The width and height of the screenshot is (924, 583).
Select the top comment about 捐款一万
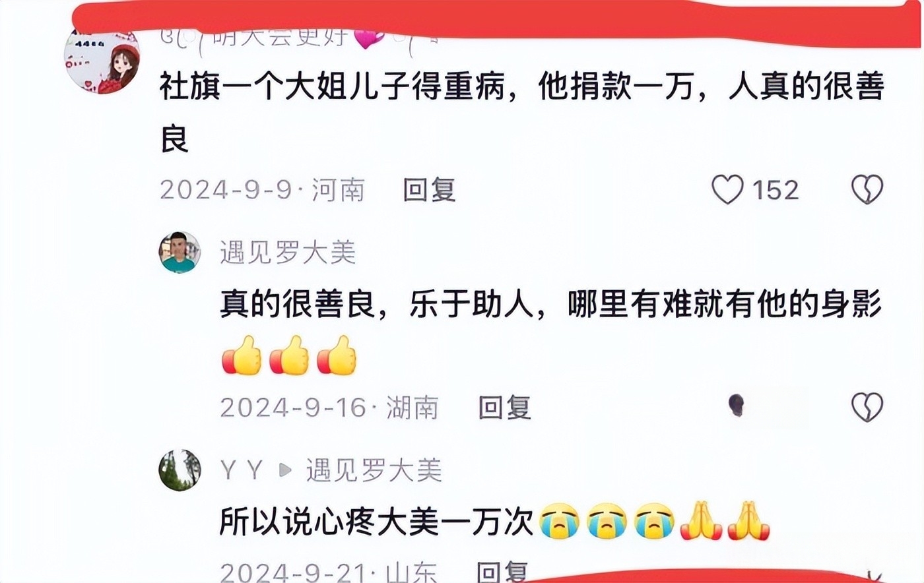coord(521,112)
